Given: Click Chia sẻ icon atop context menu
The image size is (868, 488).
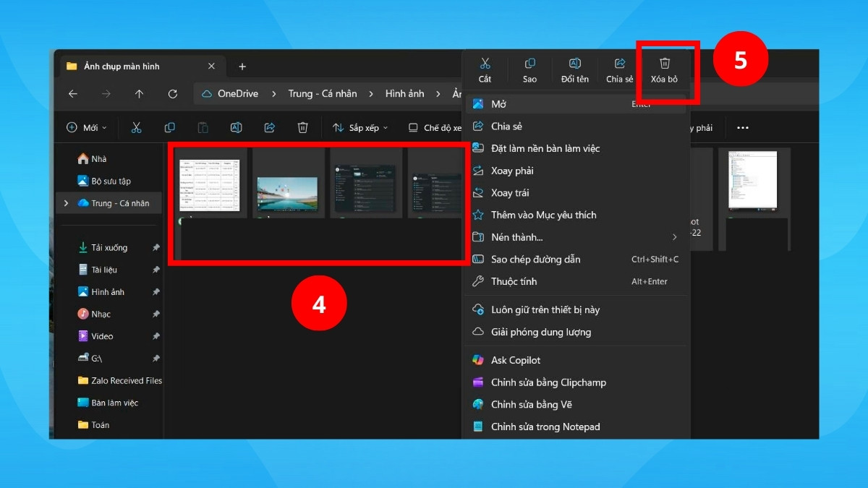Looking at the screenshot, I should coord(619,64).
